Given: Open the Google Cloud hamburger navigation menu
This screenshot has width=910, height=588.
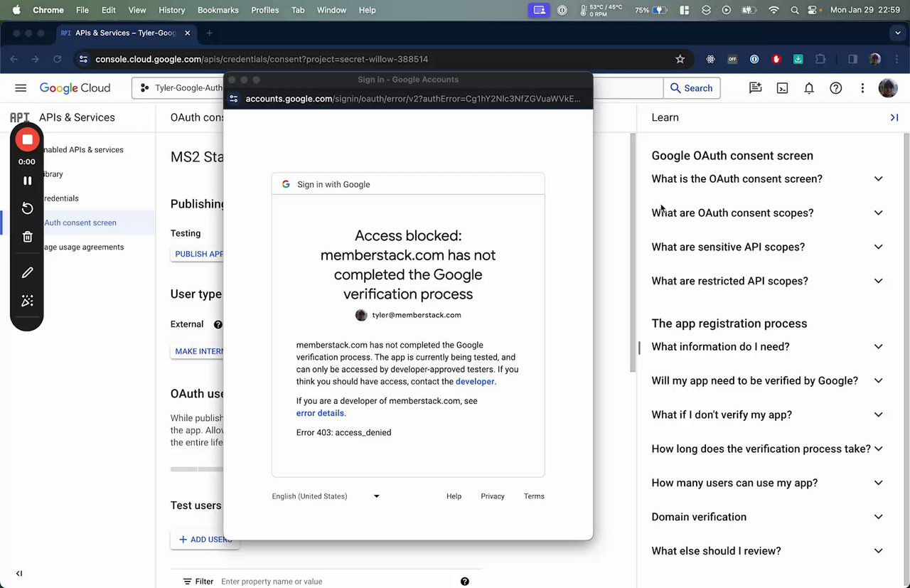Looking at the screenshot, I should pos(21,88).
